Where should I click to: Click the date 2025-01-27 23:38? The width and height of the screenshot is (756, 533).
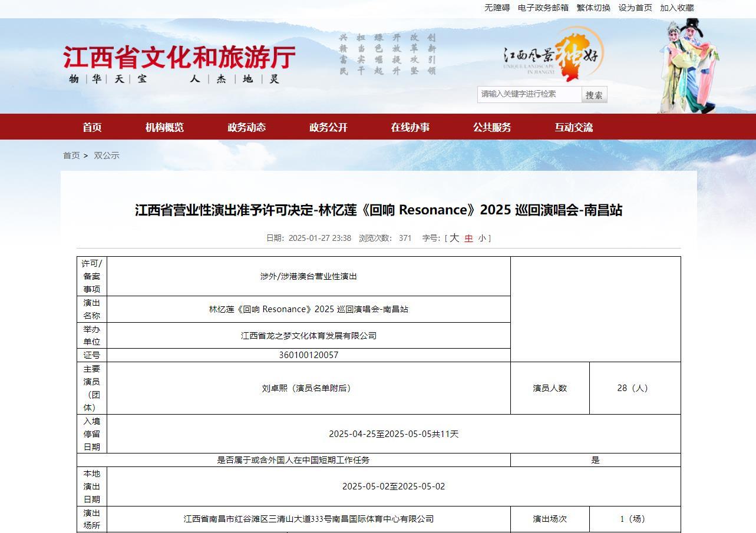[319, 238]
